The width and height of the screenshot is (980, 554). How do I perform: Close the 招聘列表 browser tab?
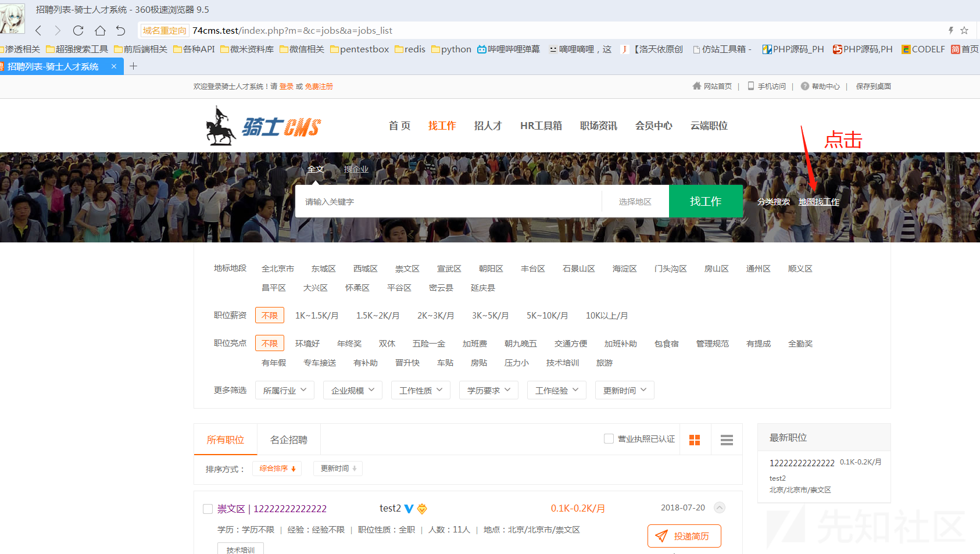pos(114,66)
